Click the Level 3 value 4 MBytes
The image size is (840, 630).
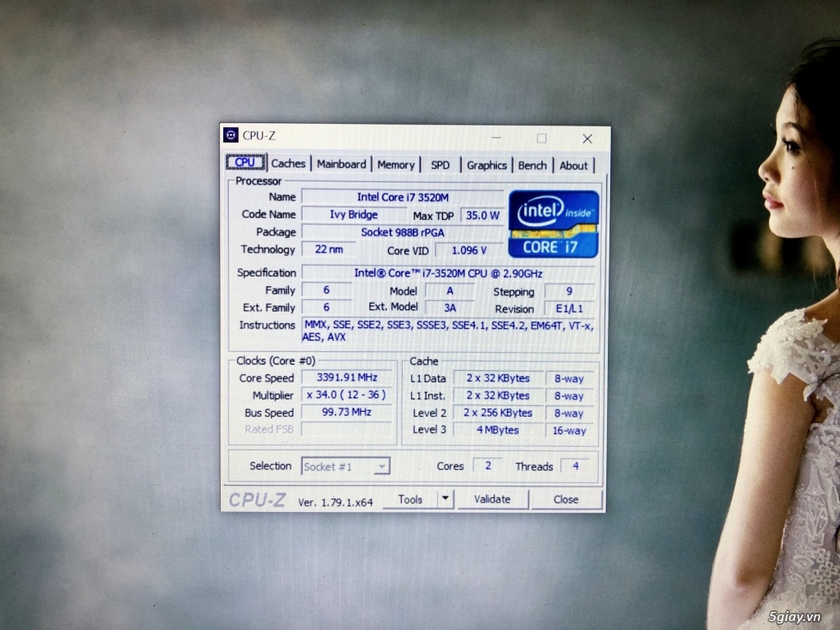(x=498, y=430)
